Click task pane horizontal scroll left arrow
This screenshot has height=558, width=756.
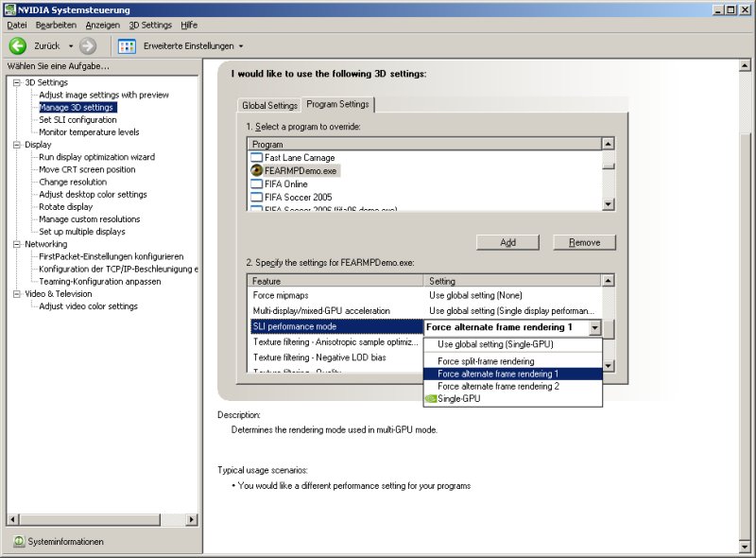13,519
